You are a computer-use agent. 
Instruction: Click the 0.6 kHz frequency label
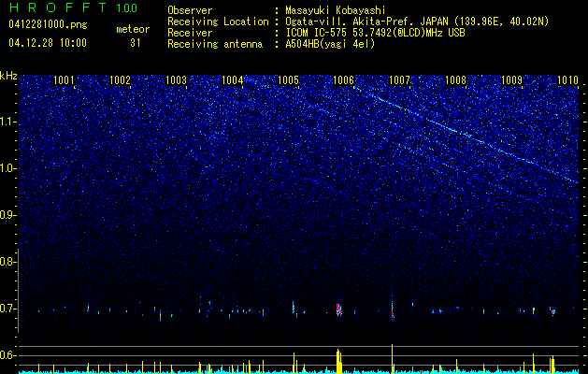[x=7, y=355]
